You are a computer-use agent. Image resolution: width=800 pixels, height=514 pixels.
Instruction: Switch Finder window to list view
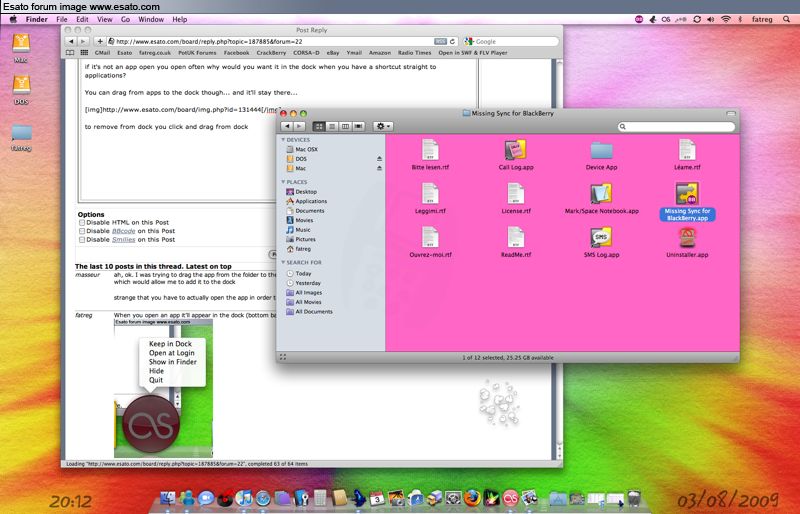pyautogui.click(x=332, y=126)
